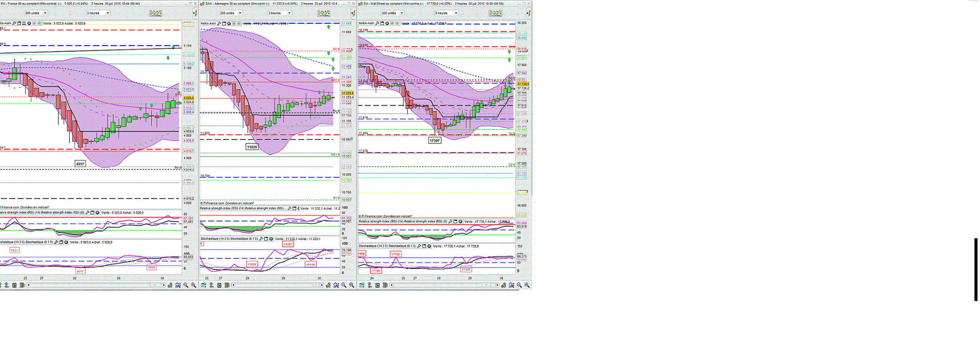Click the 11026 low price label on DAX chart

[x=252, y=147]
